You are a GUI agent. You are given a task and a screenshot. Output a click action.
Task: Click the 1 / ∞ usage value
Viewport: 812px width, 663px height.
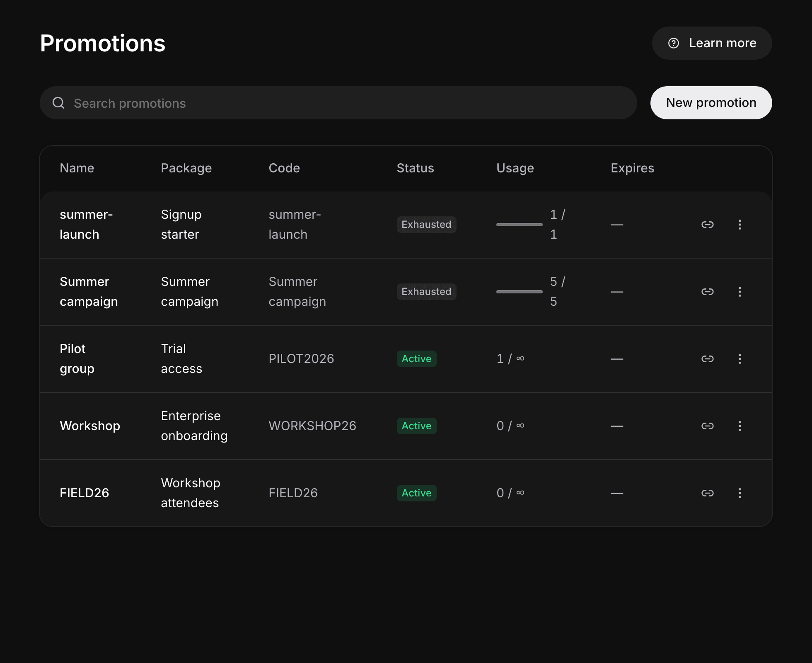tap(510, 359)
